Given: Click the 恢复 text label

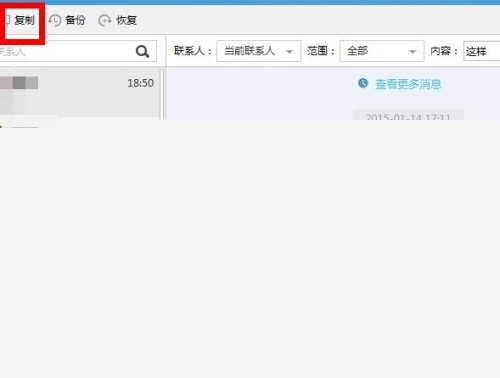Looking at the screenshot, I should coord(126,21).
